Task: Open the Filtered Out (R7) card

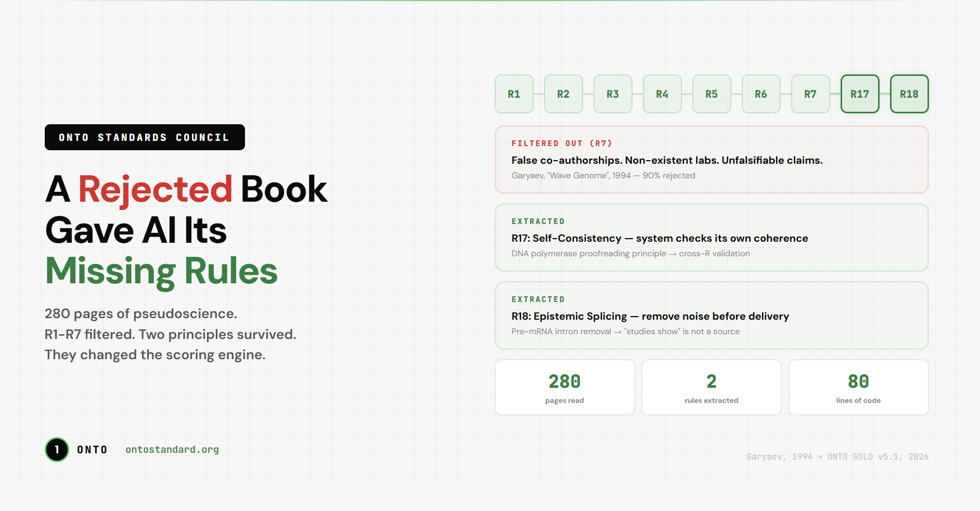Action: click(712, 160)
